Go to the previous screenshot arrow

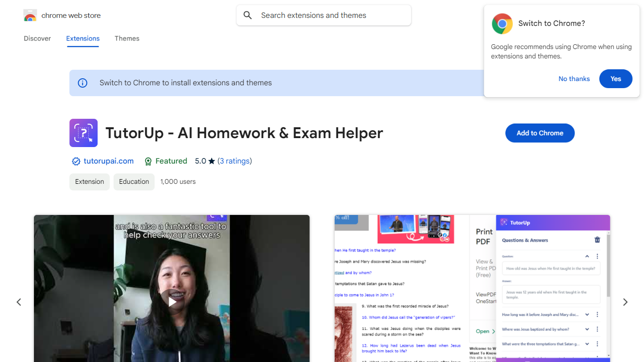(x=19, y=302)
